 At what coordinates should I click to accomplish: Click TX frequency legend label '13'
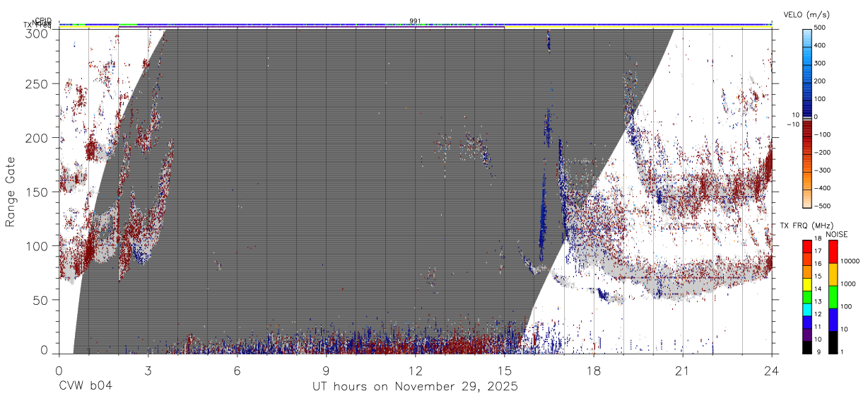tap(819, 302)
